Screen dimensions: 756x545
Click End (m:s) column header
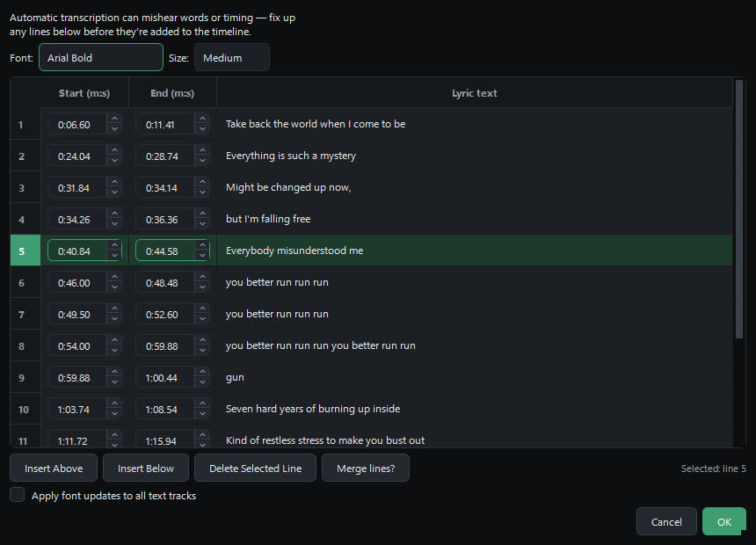click(172, 93)
